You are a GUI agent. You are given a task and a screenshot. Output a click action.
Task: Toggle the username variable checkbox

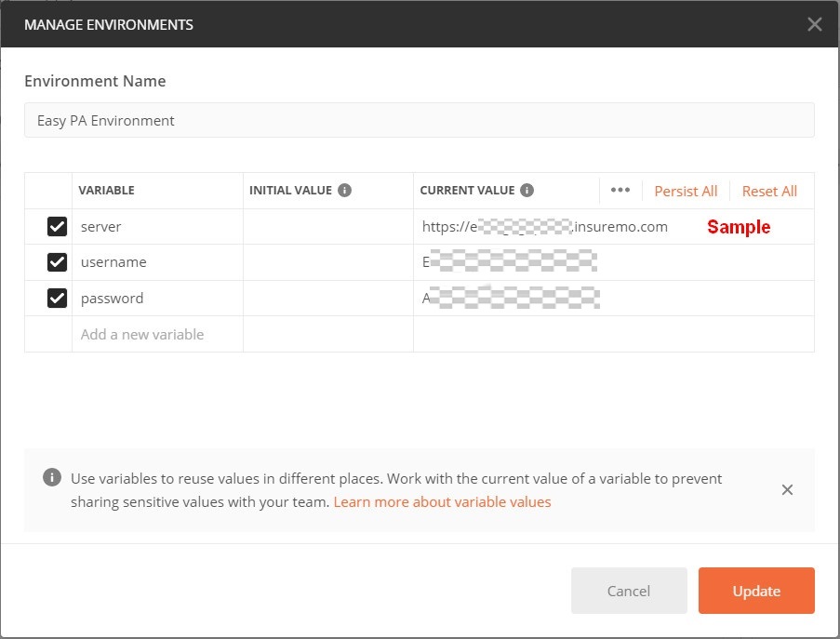[x=57, y=262]
